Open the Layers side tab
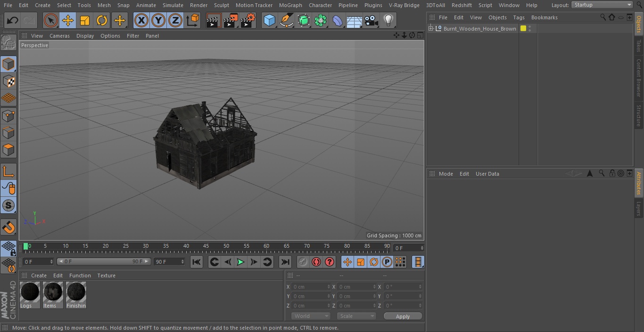The image size is (644, 332). (x=639, y=208)
